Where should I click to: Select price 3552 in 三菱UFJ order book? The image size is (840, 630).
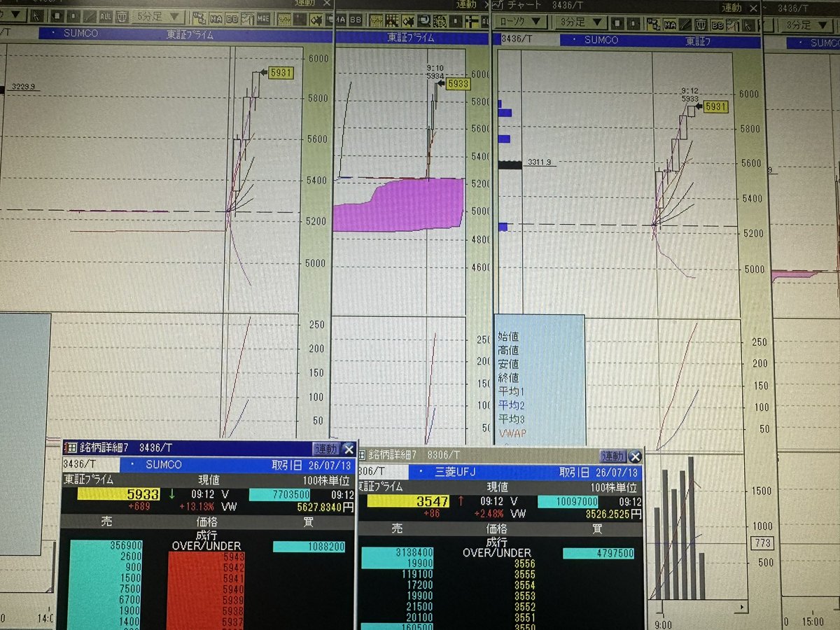[525, 607]
